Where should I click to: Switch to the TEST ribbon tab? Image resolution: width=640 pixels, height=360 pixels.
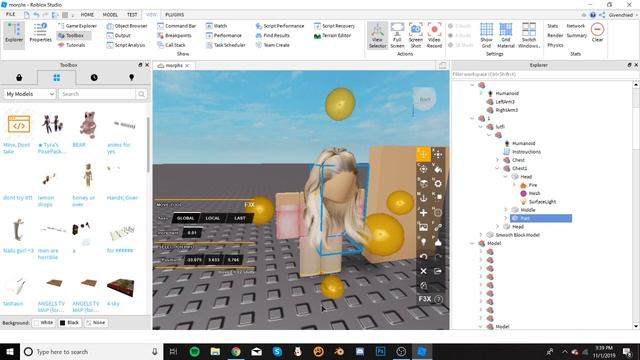(x=132, y=14)
